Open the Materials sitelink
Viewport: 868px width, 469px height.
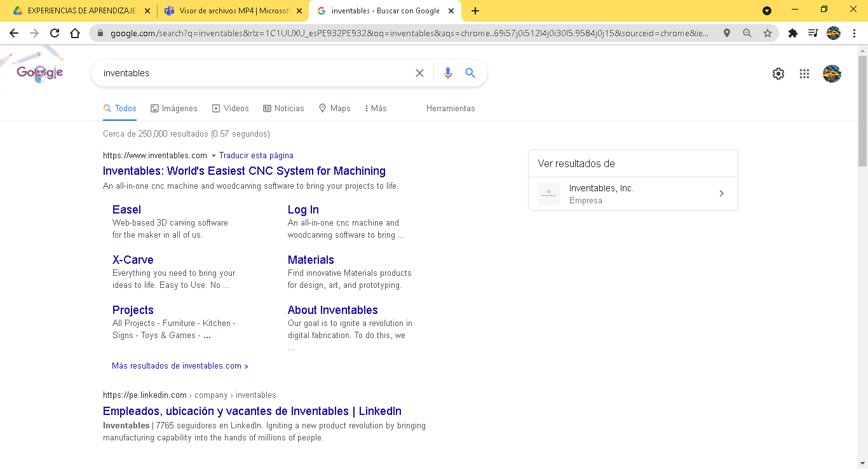311,260
